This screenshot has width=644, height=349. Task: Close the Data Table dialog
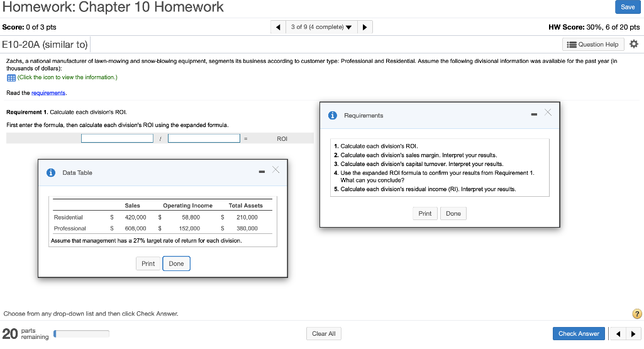(275, 170)
